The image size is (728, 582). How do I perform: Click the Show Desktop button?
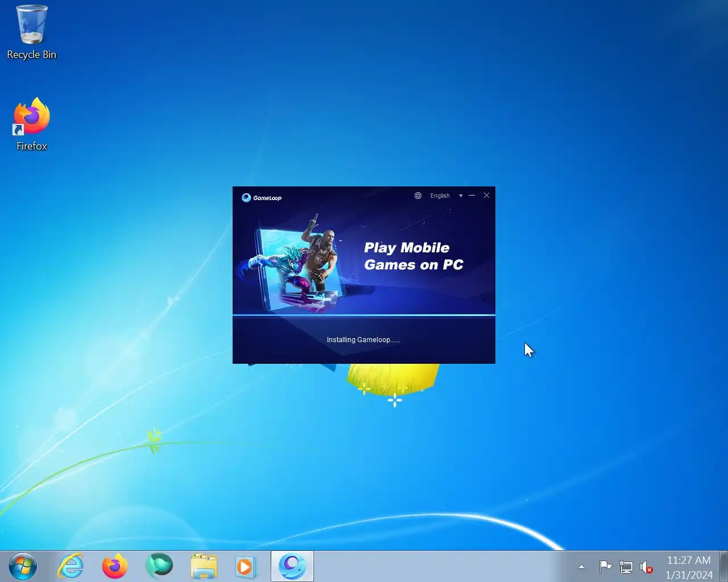coord(723,566)
